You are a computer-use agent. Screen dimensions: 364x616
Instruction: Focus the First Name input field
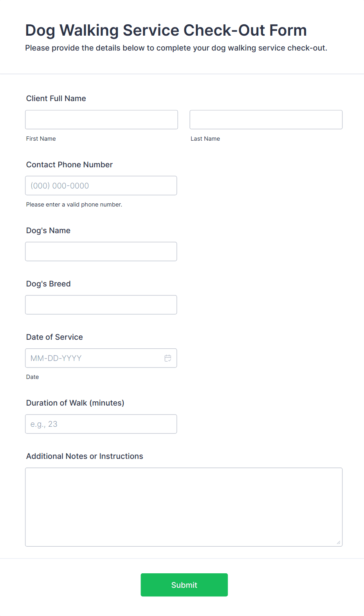[x=101, y=120]
